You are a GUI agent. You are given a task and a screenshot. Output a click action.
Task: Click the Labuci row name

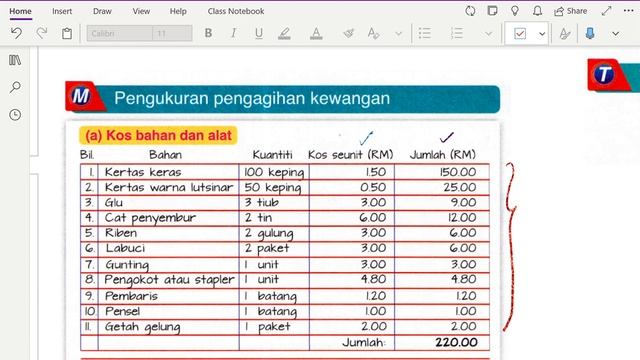pos(125,248)
